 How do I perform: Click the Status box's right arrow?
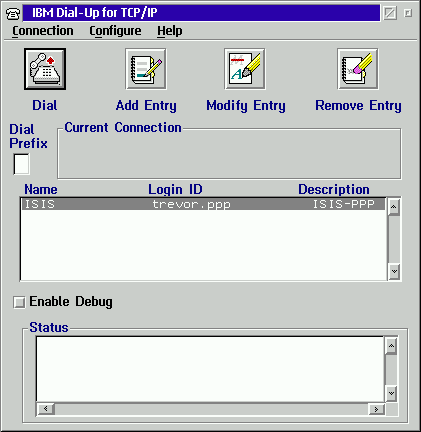pos(377,409)
